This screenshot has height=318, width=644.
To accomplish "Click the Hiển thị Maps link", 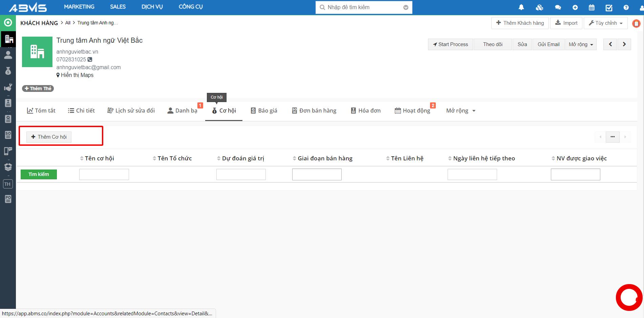I will 77,75.
